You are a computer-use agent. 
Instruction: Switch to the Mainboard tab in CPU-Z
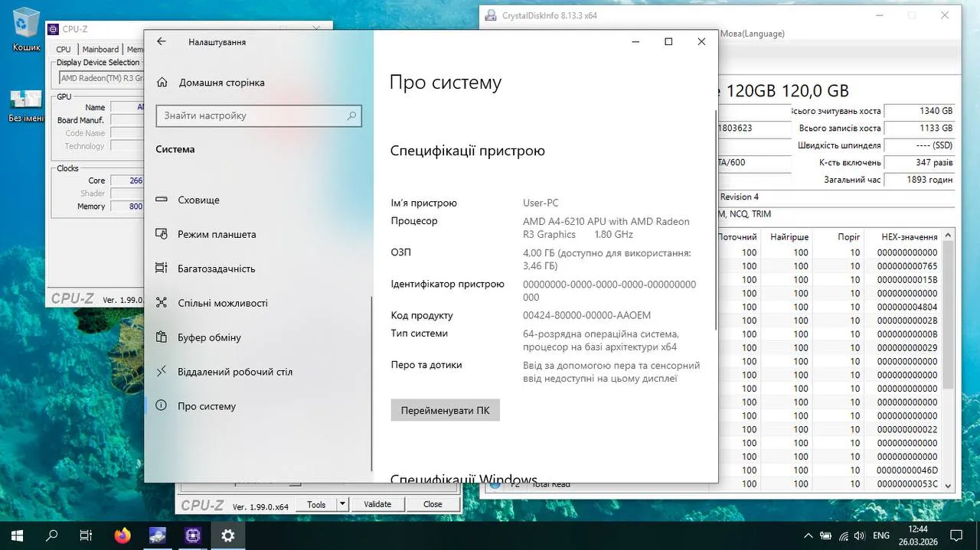pos(100,49)
